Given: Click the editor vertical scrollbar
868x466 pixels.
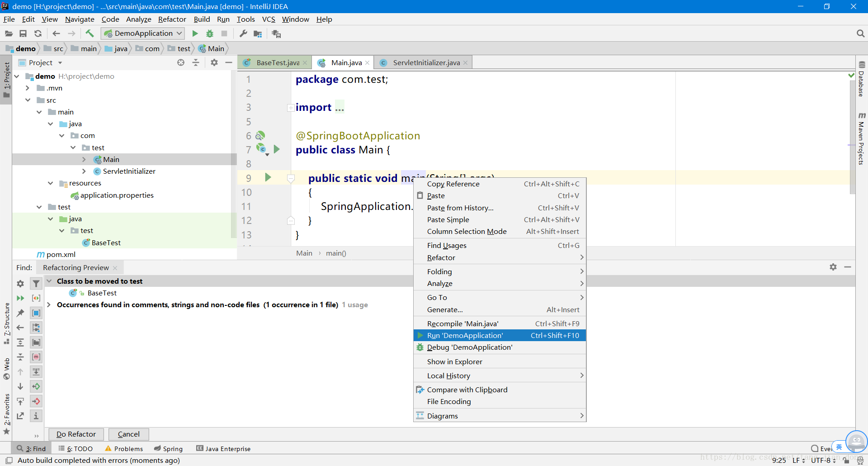Looking at the screenshot, I should pyautogui.click(x=853, y=138).
